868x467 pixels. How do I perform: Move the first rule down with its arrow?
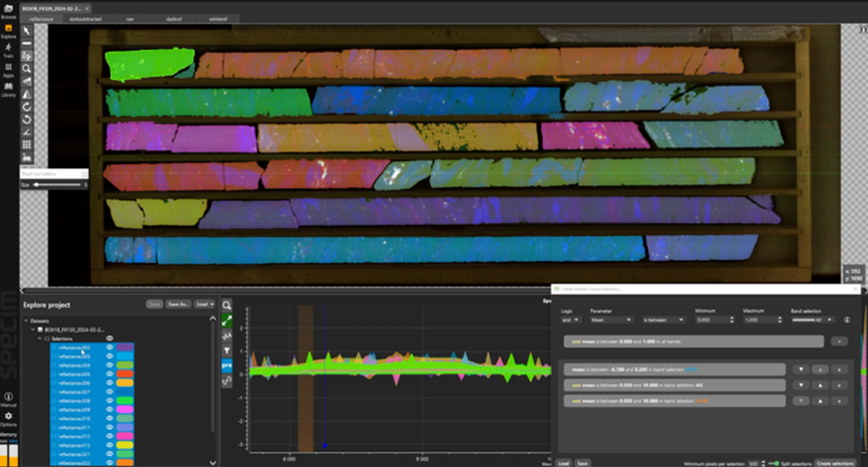800,369
